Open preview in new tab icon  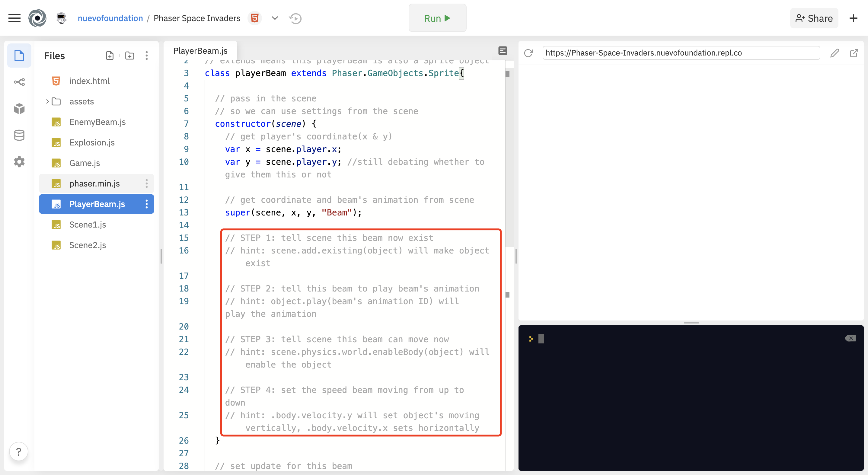tap(854, 53)
